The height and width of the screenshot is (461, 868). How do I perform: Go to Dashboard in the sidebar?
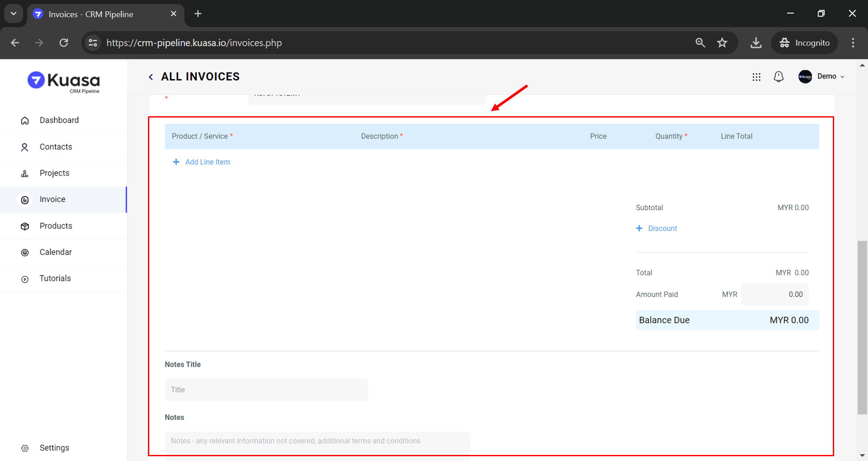(x=59, y=120)
